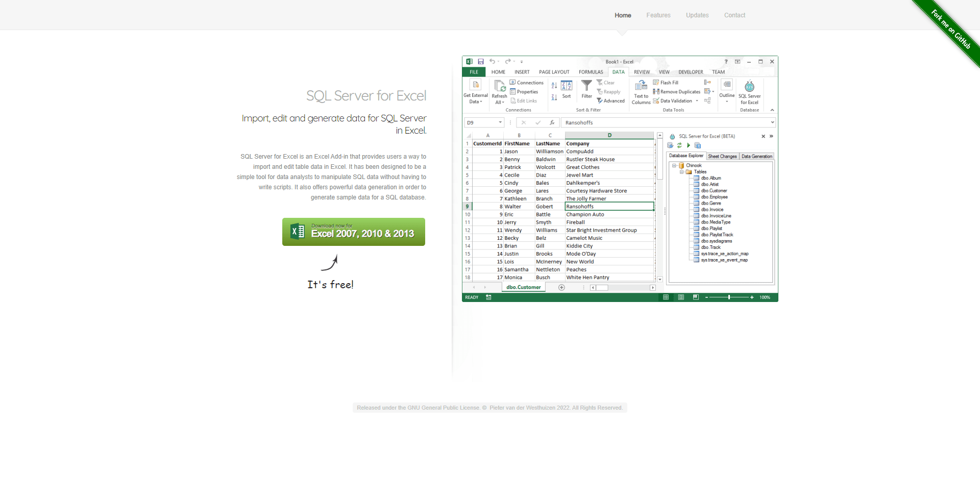
Task: Go to the Features page
Action: [658, 15]
